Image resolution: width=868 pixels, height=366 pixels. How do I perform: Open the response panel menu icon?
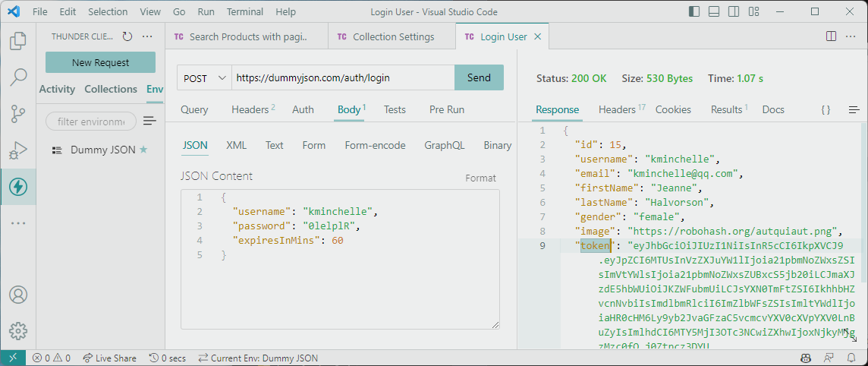tap(854, 109)
